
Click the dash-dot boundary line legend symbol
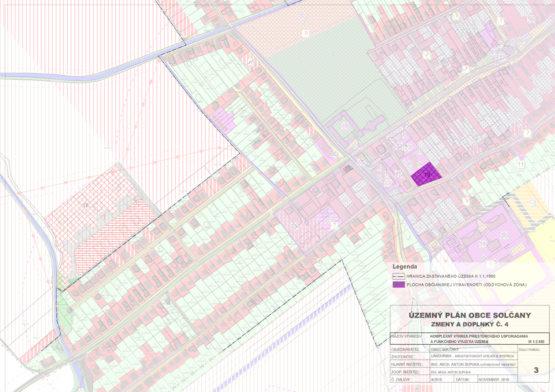pyautogui.click(x=399, y=276)
